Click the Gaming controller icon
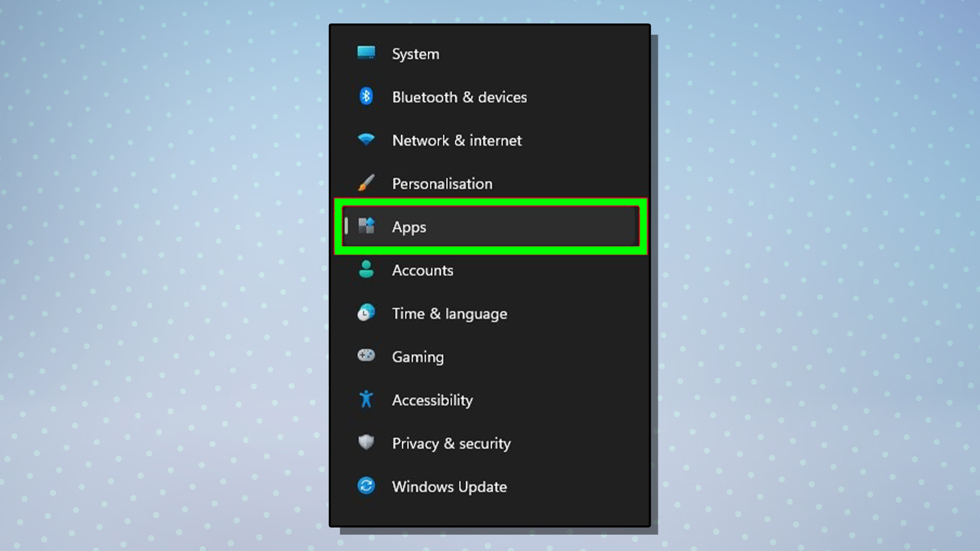 pyautogui.click(x=366, y=357)
